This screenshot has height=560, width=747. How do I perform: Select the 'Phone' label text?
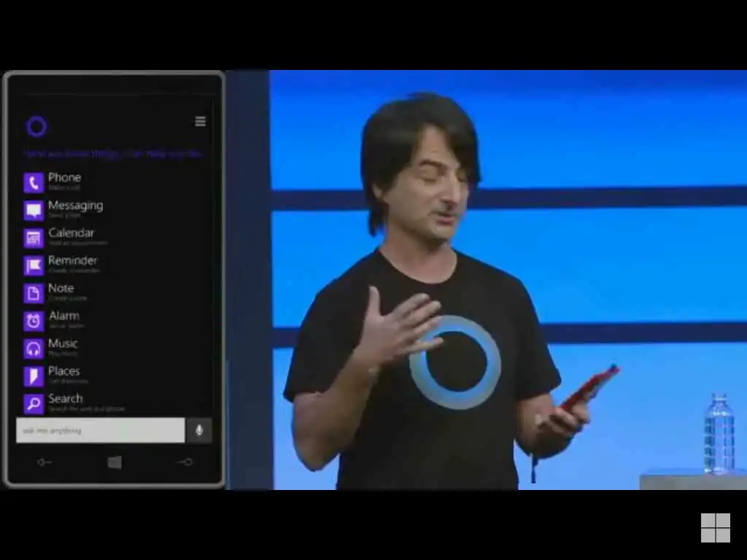[x=64, y=178]
